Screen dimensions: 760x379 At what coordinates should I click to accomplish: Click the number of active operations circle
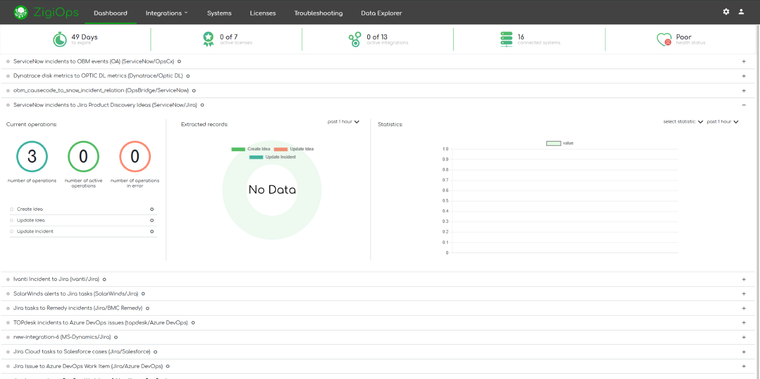pyautogui.click(x=83, y=157)
